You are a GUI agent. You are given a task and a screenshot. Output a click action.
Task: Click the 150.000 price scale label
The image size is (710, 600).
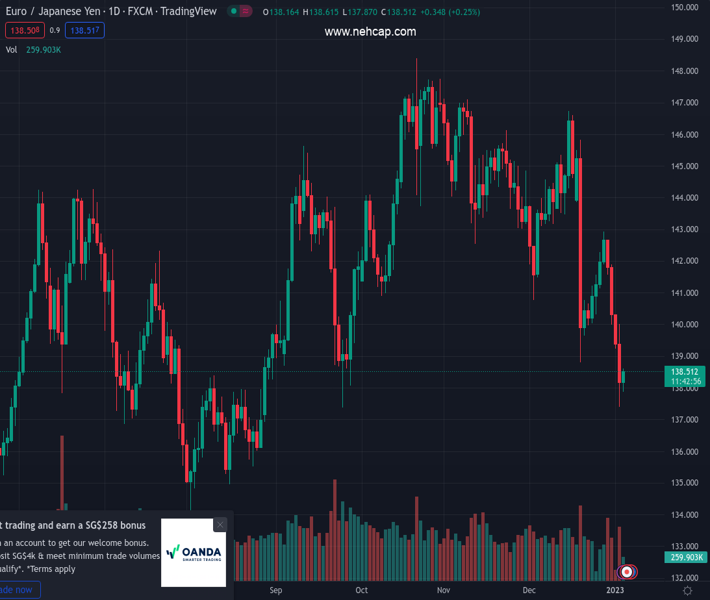684,8
